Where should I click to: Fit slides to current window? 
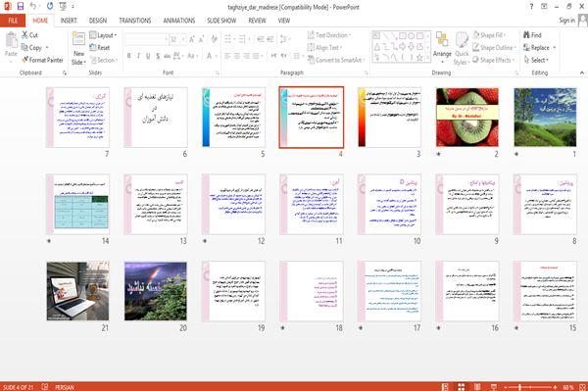(582, 387)
